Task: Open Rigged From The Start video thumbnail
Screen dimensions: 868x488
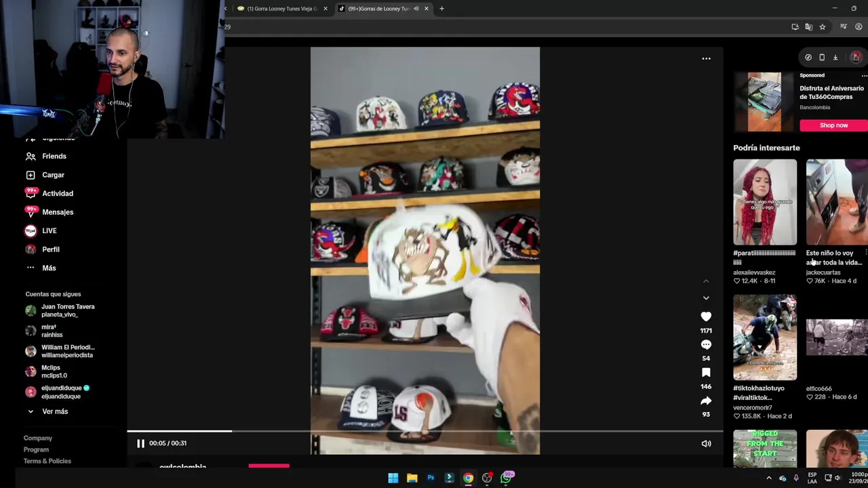Action: pyautogui.click(x=765, y=449)
